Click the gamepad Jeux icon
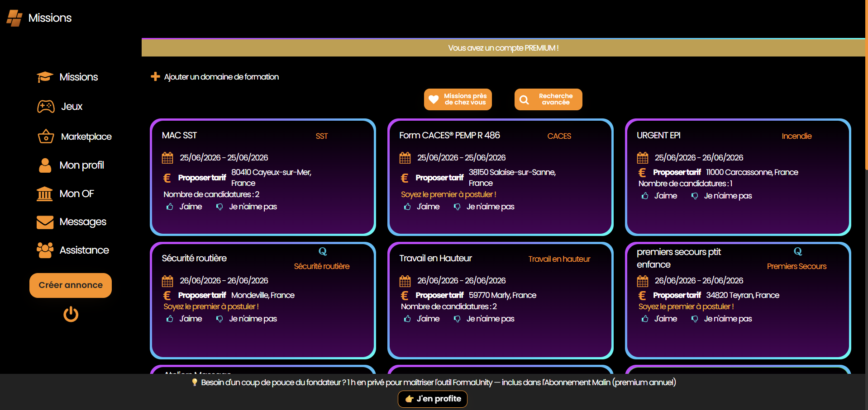Screen dimensions: 868x410 (x=46, y=106)
